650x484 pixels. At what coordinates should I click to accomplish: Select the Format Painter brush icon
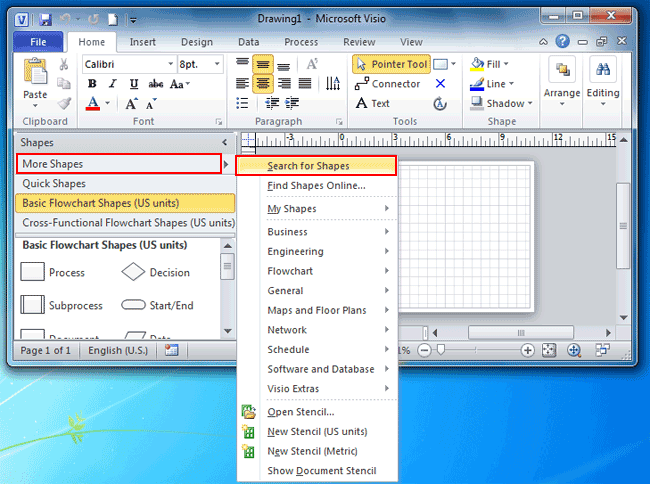[64, 103]
